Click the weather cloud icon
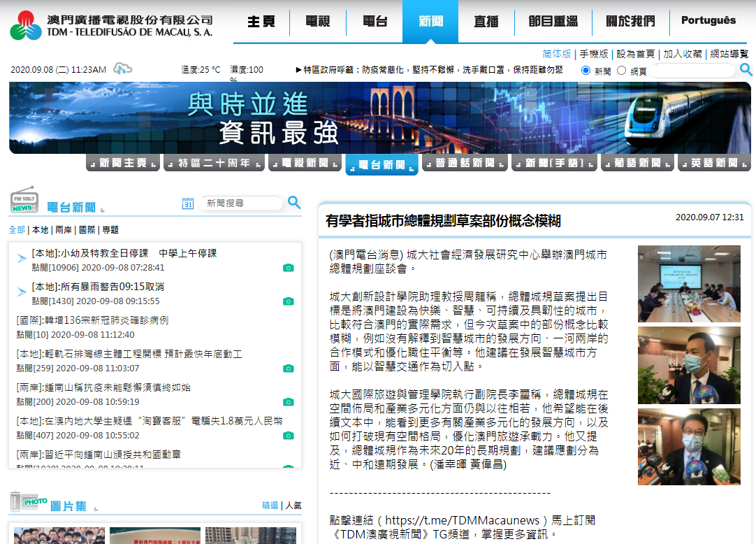Image resolution: width=756 pixels, height=544 pixels. point(122,69)
